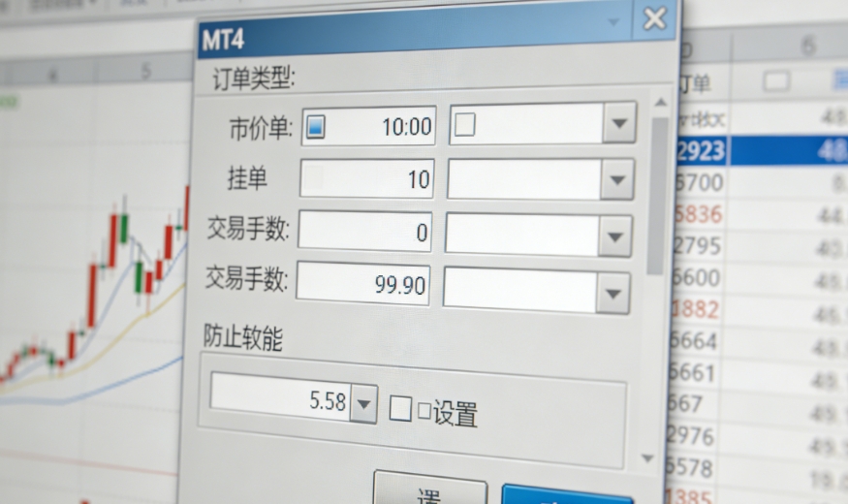
Task: Click the 订单类型: label
Action: (x=254, y=79)
